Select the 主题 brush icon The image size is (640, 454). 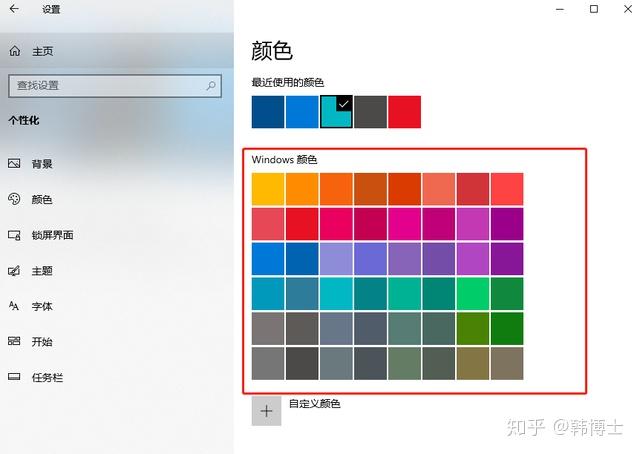tap(14, 271)
